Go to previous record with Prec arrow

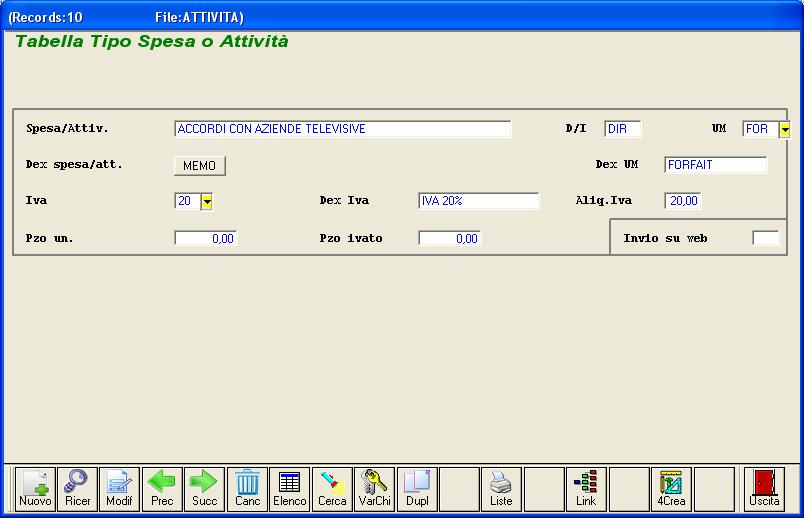[162, 489]
